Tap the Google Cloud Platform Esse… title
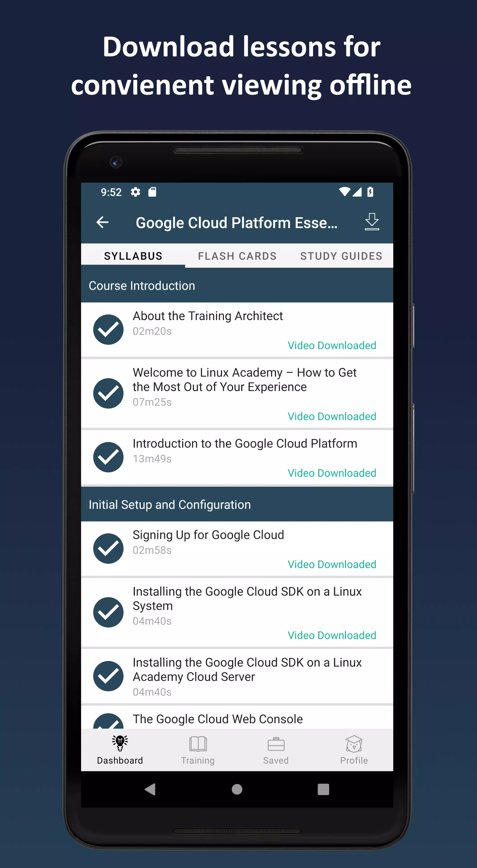 237,223
